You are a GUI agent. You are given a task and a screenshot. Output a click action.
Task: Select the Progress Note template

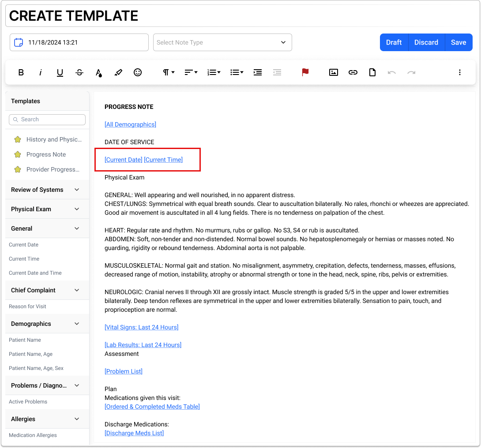click(x=45, y=154)
